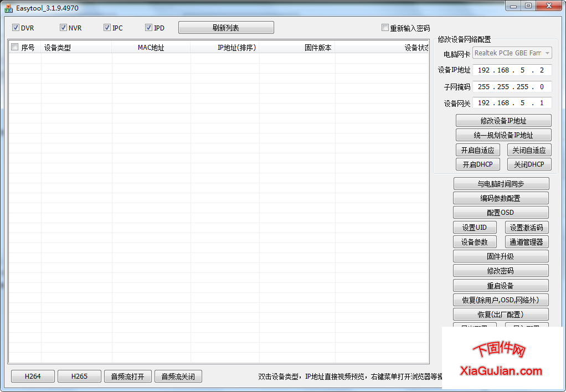
Task: Open the 设备参数 dialog
Action: point(475,242)
